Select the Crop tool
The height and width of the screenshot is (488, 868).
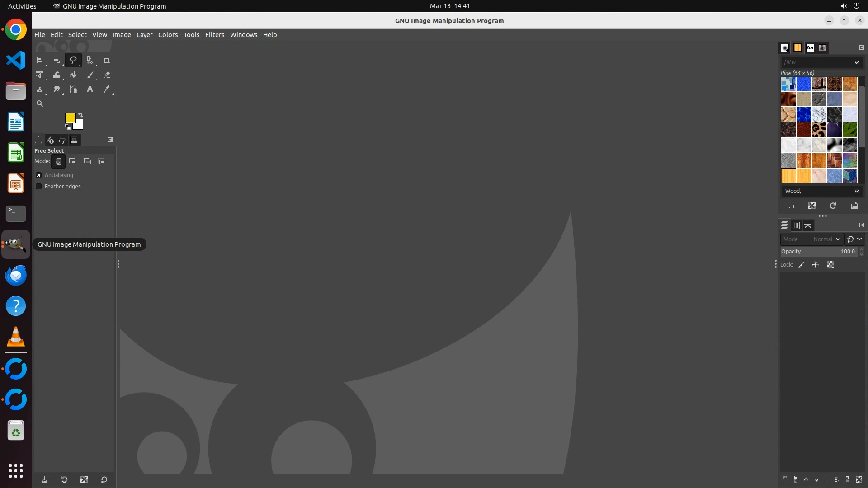coord(107,60)
